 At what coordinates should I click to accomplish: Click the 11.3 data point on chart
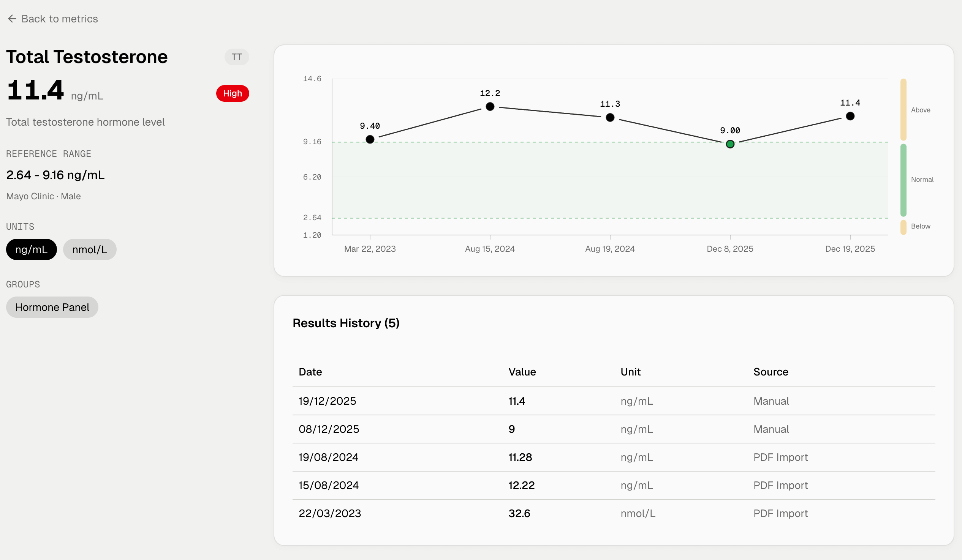(x=610, y=117)
